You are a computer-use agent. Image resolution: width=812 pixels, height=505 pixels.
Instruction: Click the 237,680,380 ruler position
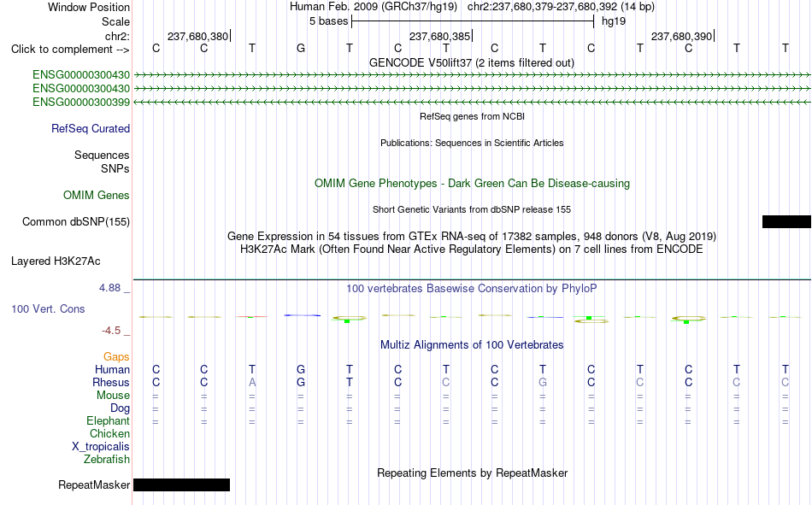[x=197, y=36]
